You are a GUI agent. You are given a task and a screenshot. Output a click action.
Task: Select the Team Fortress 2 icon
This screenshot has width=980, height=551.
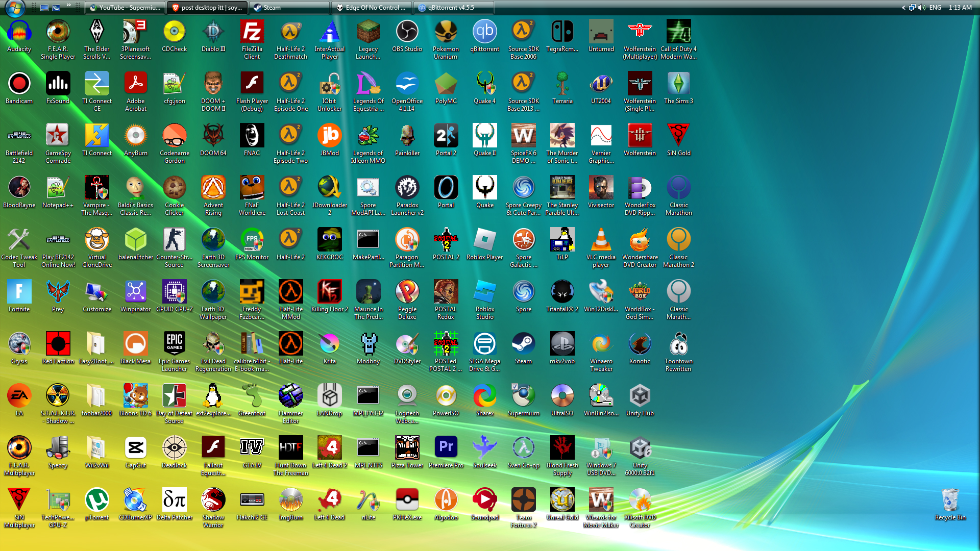coord(524,508)
